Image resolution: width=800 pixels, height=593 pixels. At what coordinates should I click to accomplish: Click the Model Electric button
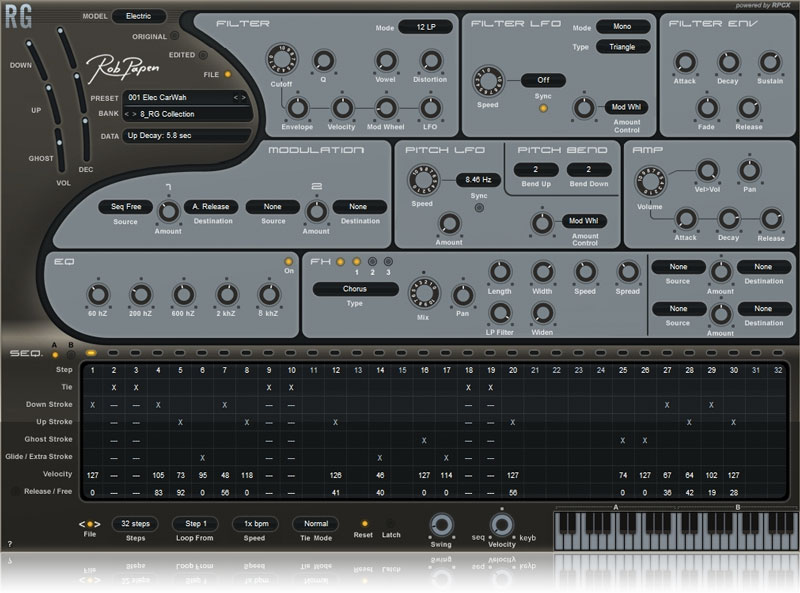point(139,16)
